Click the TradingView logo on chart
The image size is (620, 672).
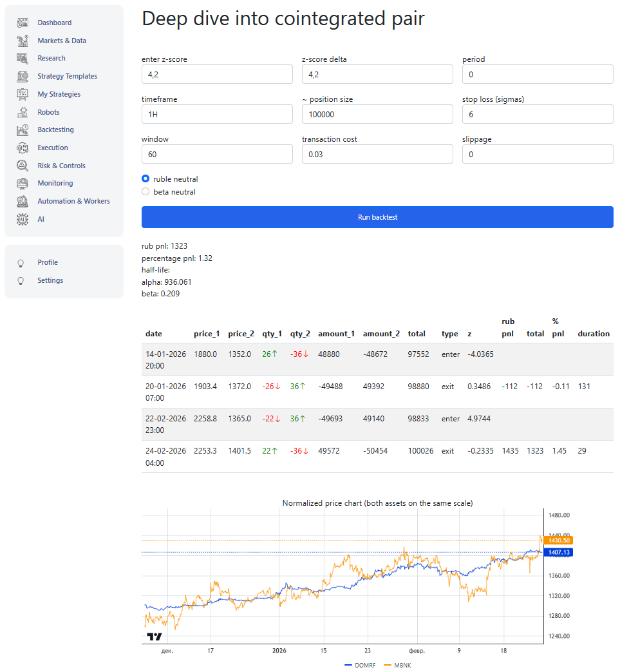(155, 637)
